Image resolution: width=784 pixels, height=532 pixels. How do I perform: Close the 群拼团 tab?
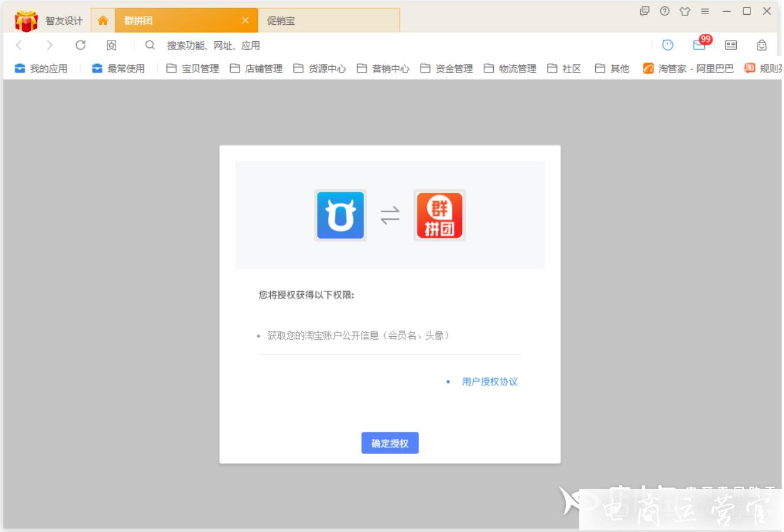pos(245,21)
